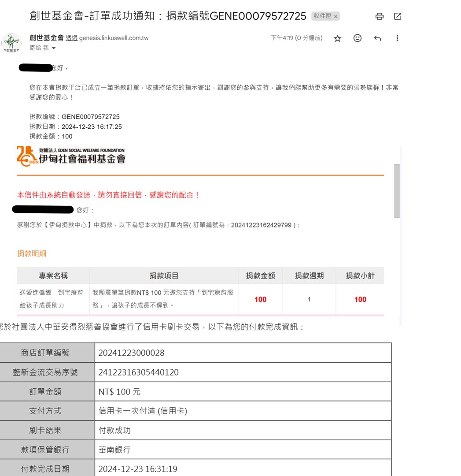Screen dimensions: 461x476
Task: Click the Eden Social Welfare Foundation logo
Action: tap(71, 156)
